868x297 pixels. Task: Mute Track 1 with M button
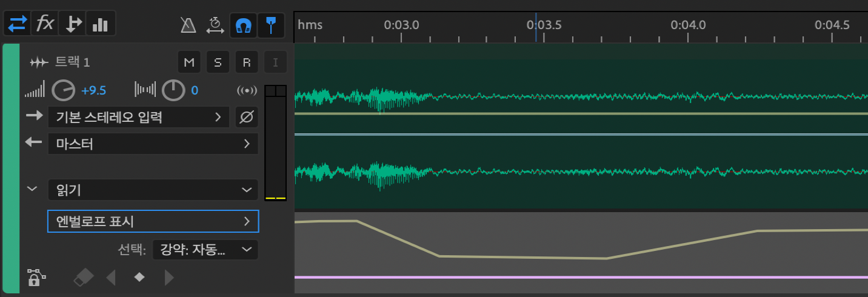pos(189,62)
